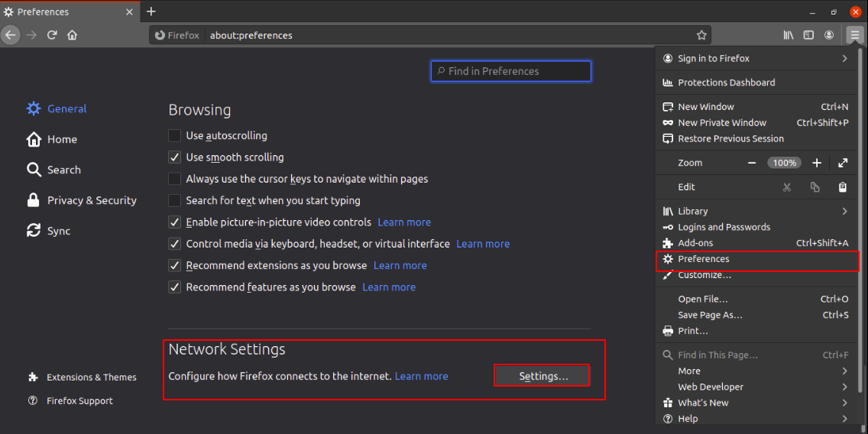868x434 pixels.
Task: Open the Firefox account icon
Action: (829, 35)
